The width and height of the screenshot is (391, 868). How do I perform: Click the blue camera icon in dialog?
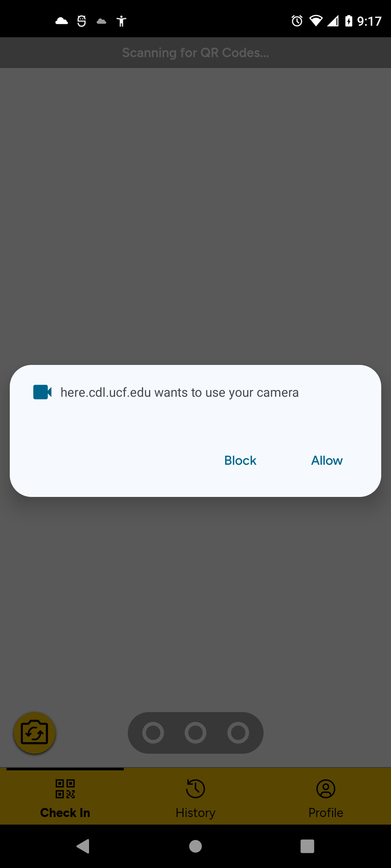click(x=42, y=392)
